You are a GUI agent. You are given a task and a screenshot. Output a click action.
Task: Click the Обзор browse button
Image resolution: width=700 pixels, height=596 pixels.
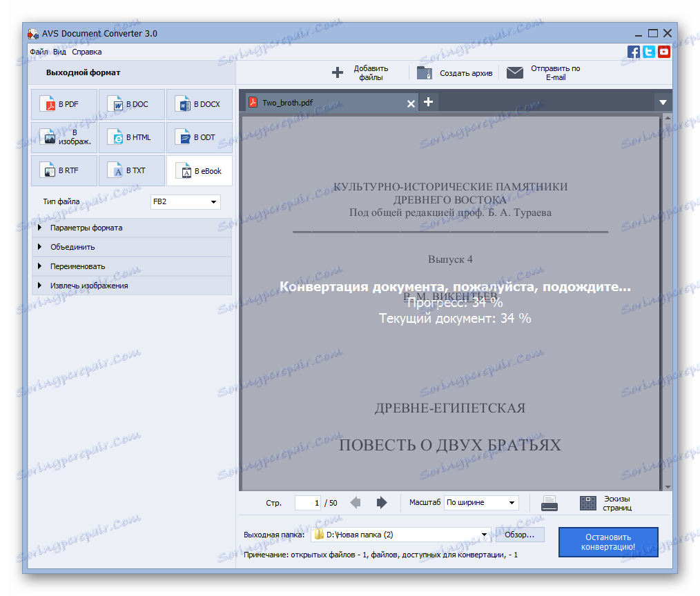tap(520, 535)
